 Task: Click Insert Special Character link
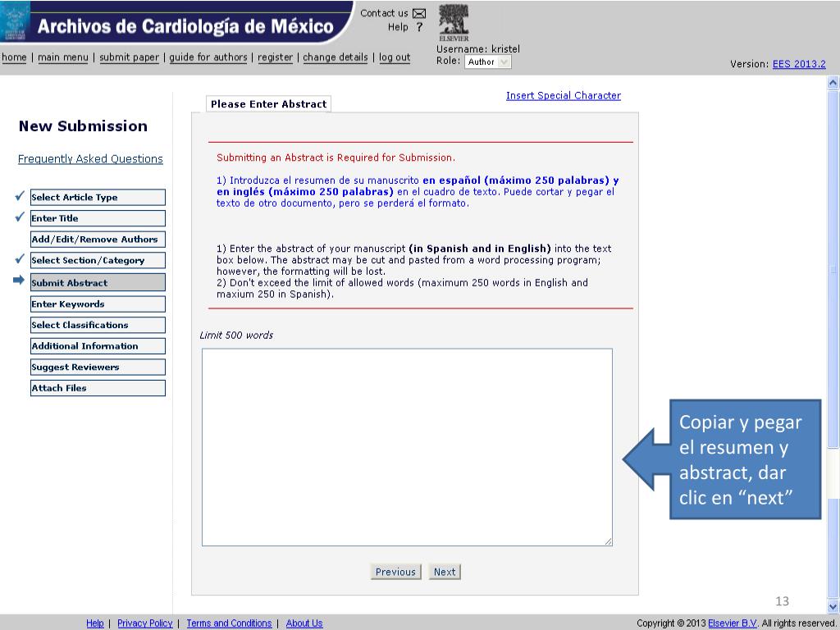click(x=563, y=95)
